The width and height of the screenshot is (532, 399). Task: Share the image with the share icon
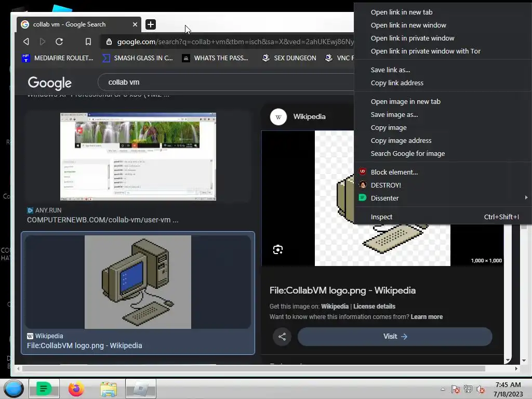(282, 337)
